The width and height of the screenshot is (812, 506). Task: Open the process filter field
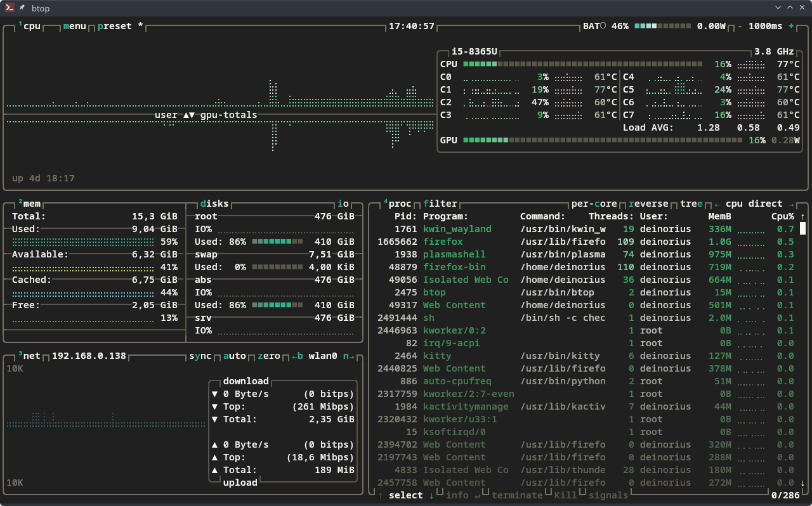point(440,204)
